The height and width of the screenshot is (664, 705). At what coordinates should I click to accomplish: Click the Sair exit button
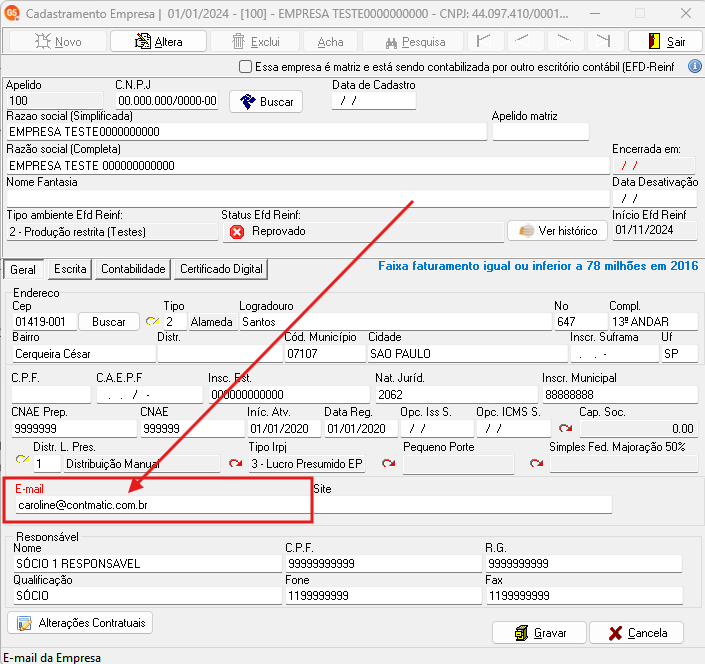pos(665,42)
